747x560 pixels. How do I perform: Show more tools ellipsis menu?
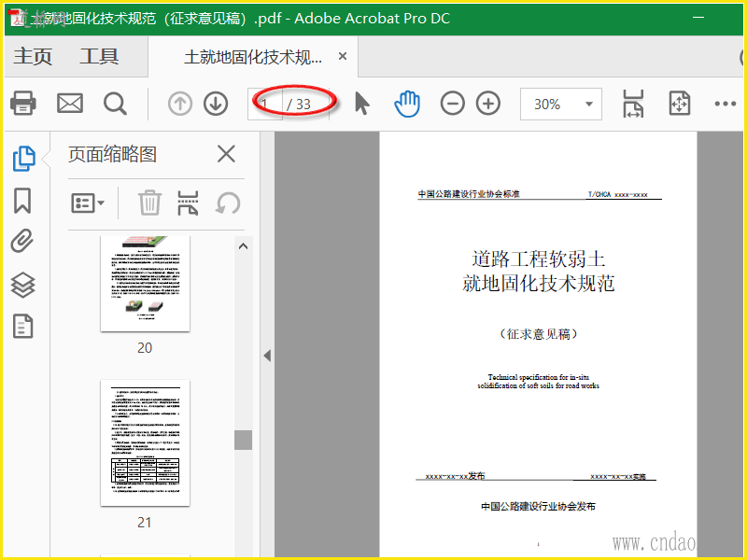point(726,104)
